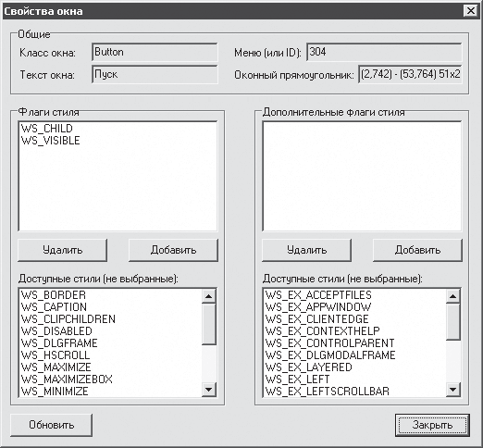Click up arrow of WS_EX styles scrollbar
This screenshot has height=448, width=483.
[x=453, y=296]
